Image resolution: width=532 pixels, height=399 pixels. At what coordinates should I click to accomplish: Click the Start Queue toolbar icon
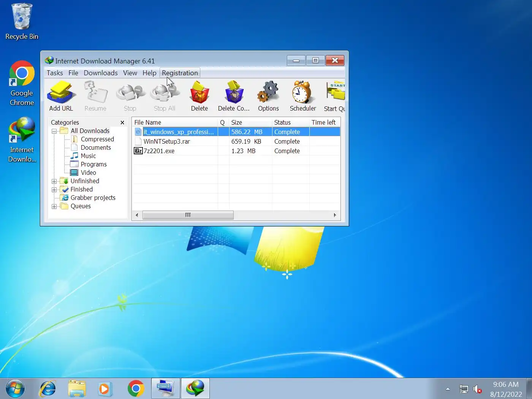click(334, 96)
